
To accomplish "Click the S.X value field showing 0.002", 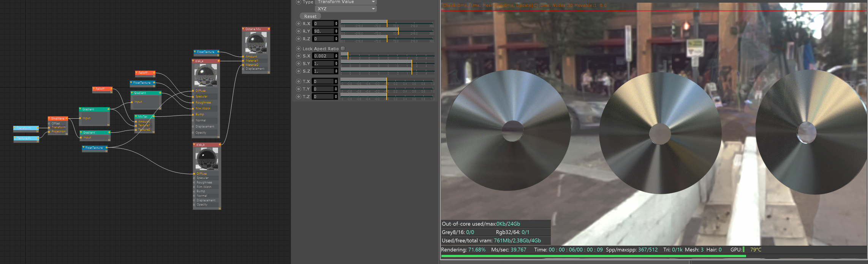I will click(323, 56).
